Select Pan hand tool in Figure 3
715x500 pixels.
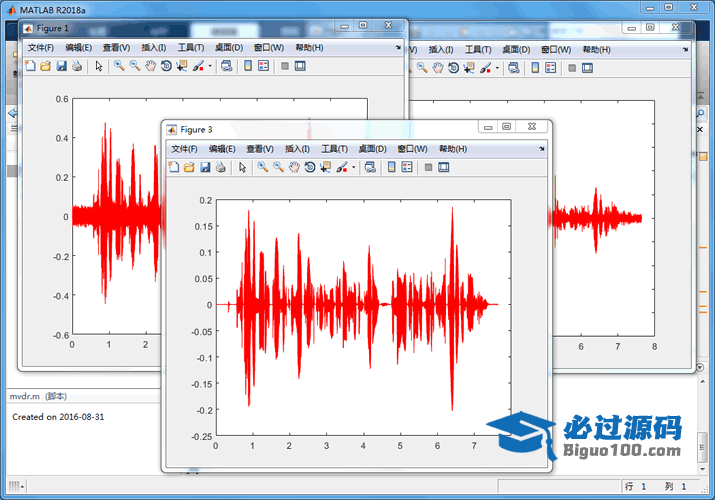coord(295,167)
